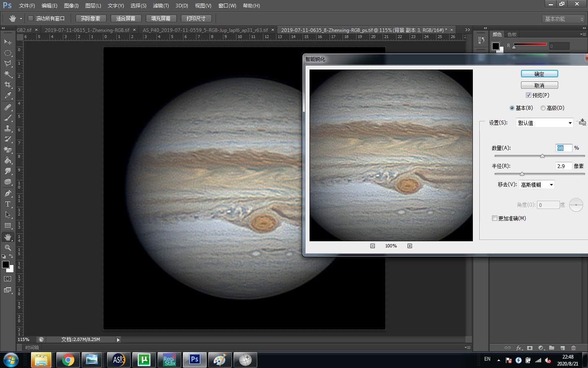Click the 确定 button
Image resolution: width=588 pixels, height=368 pixels.
coord(539,74)
